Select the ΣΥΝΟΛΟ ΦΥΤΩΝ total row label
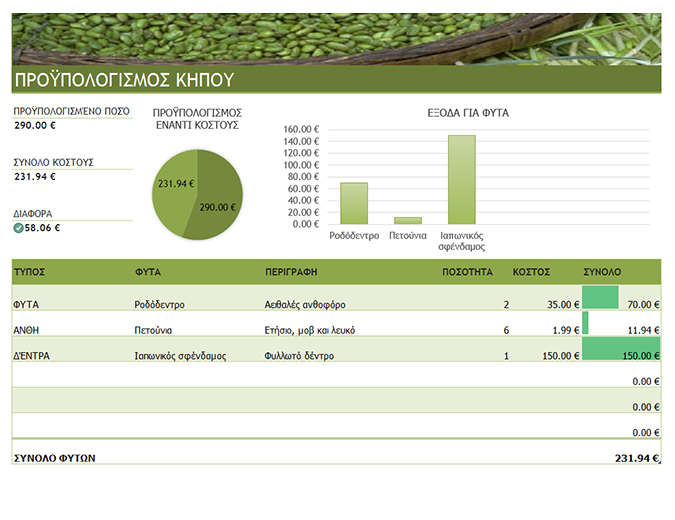Screen dimensions: 675x520 55,458
